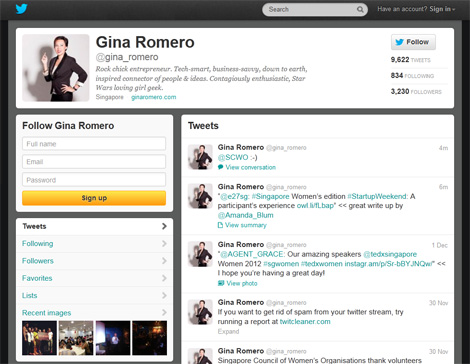Click the 1 Dec timestamp
Viewport: 470px width, 364px height.
click(440, 245)
